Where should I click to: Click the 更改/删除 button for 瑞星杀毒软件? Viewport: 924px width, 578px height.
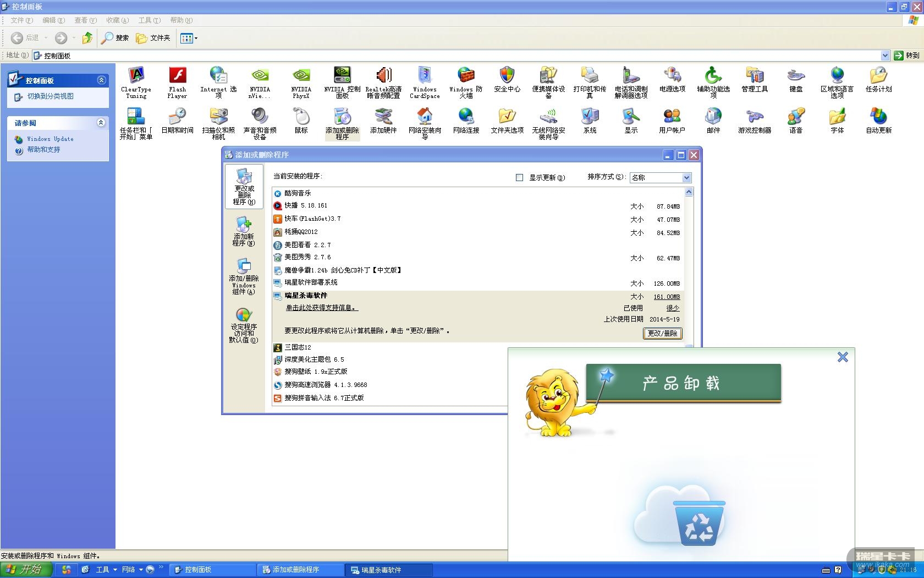click(663, 333)
